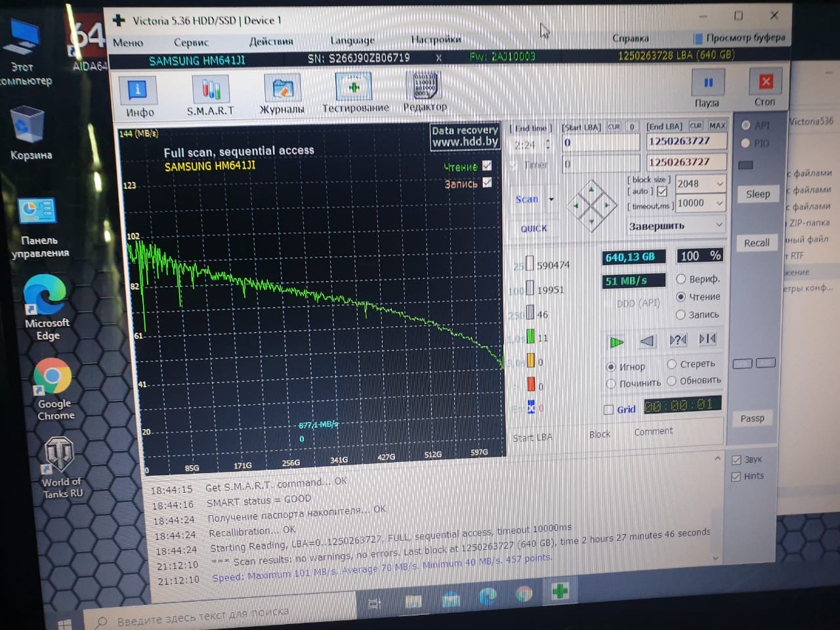Open the Инфо drive info panel
The image size is (840, 630).
point(138,96)
